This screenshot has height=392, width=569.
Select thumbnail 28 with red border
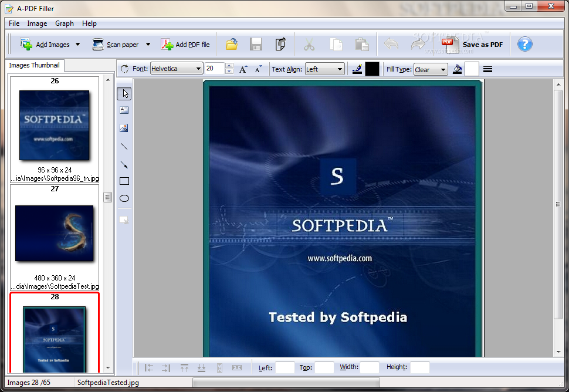(x=55, y=332)
